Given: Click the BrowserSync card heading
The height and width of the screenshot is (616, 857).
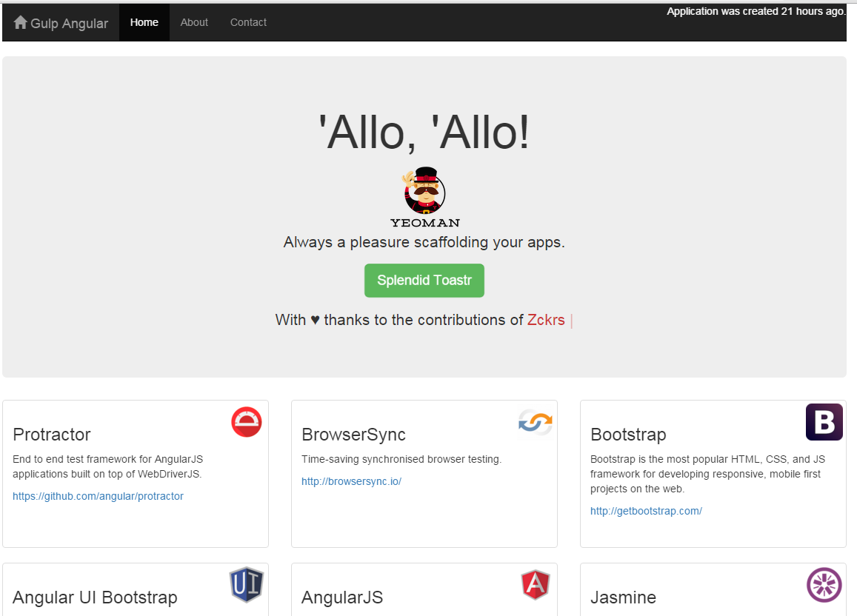Looking at the screenshot, I should click(x=353, y=435).
